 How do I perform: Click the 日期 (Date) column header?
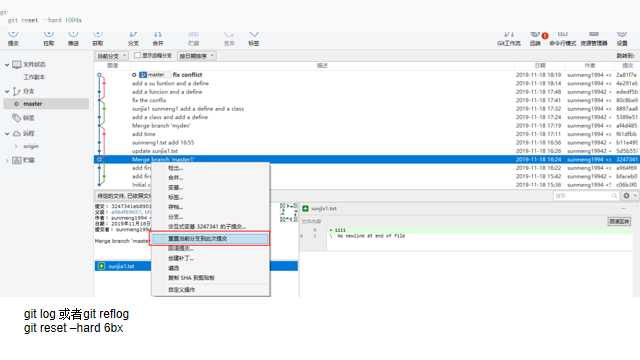point(540,65)
